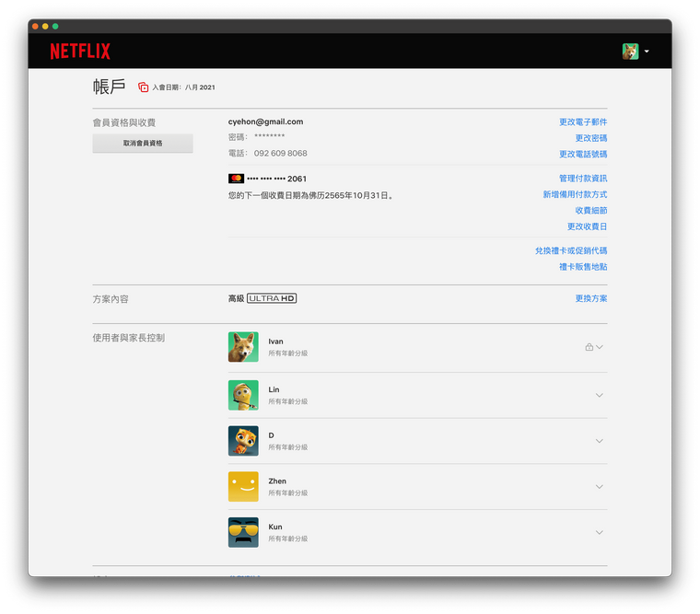Click card number ending 2061
This screenshot has width=700, height=614.
point(277,179)
